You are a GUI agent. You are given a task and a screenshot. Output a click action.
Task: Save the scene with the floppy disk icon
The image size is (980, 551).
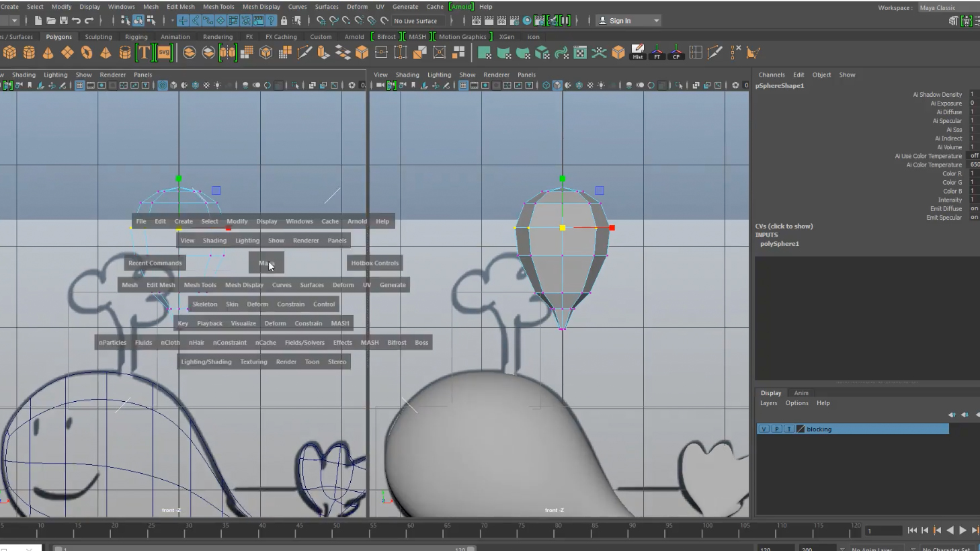click(x=63, y=21)
